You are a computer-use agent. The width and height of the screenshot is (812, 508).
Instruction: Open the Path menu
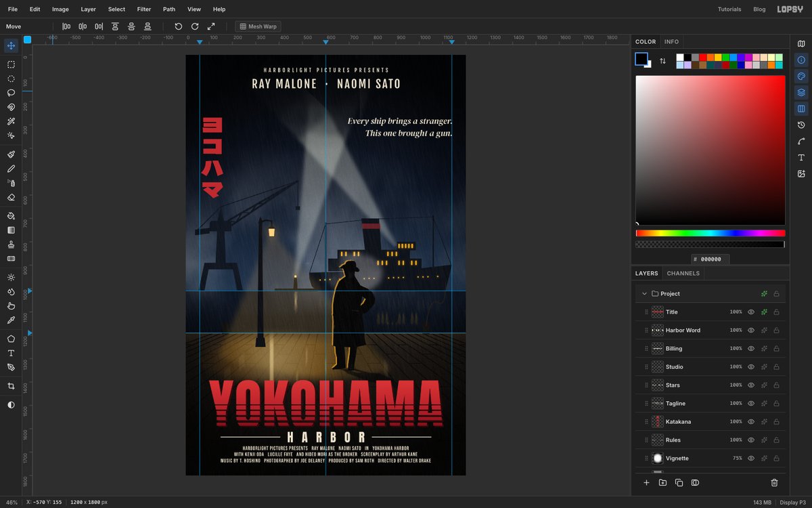[169, 9]
